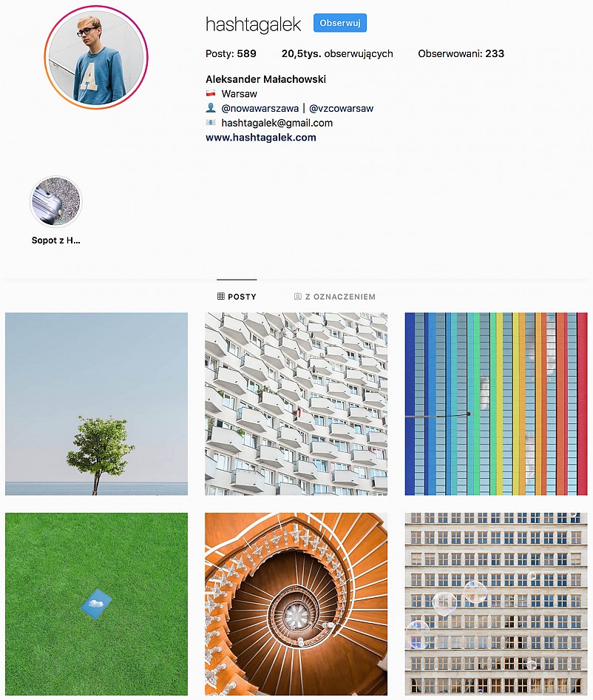The height and width of the screenshot is (700, 593).
Task: Click the Obserwuj follow button
Action: coord(340,23)
